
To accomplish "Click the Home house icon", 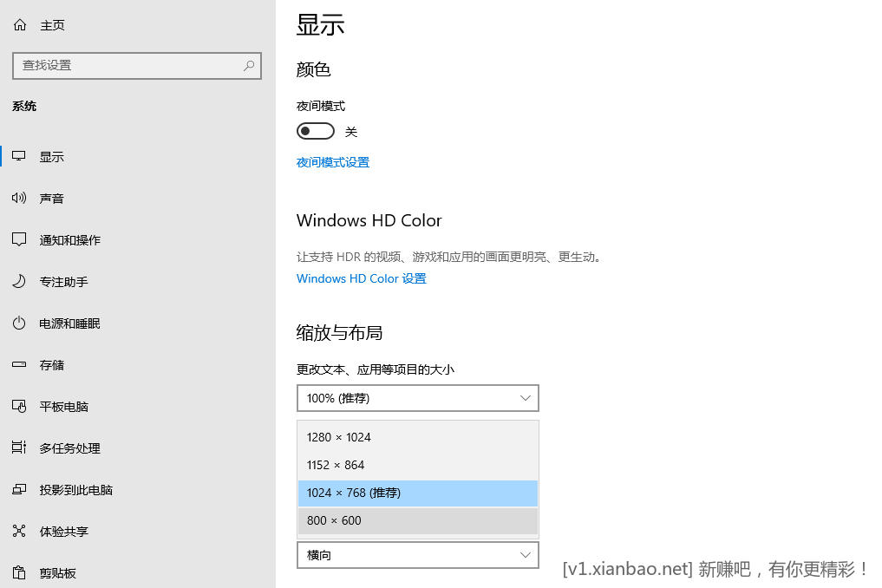I will point(20,25).
